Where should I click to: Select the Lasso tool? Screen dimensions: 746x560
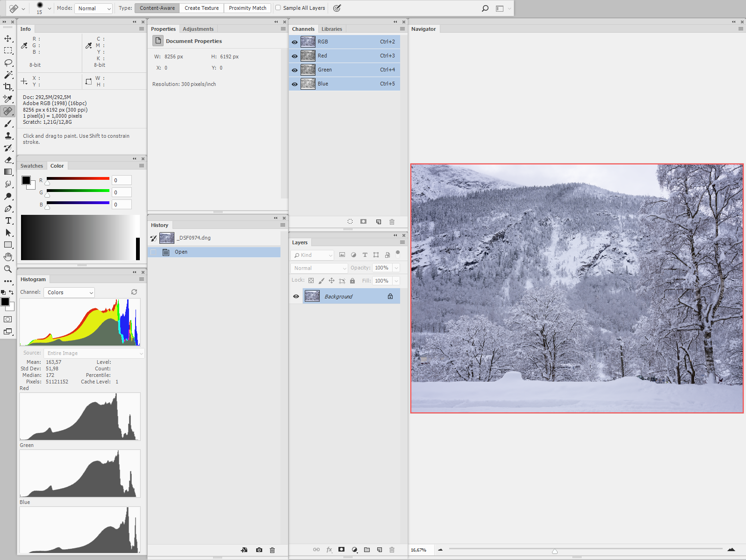pos(8,63)
